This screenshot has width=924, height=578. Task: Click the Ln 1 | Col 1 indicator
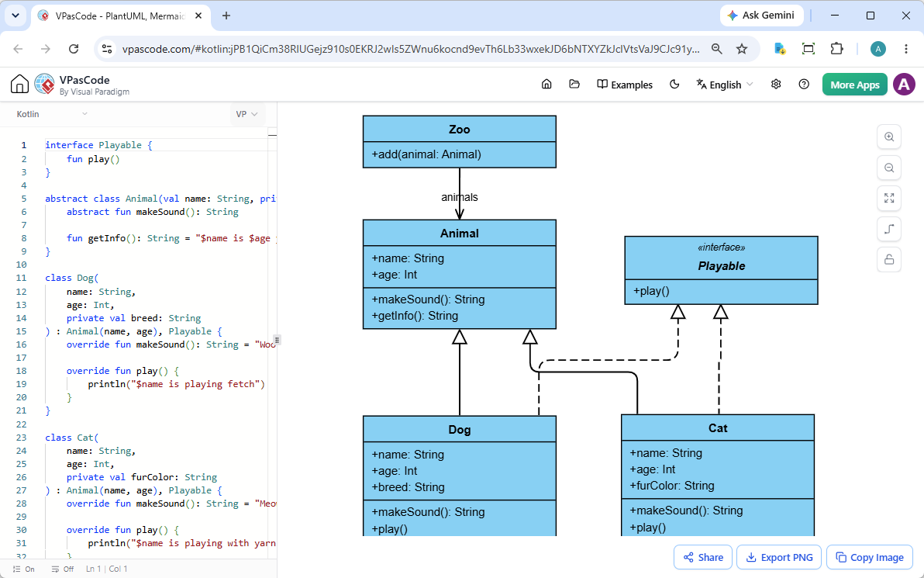click(x=107, y=569)
